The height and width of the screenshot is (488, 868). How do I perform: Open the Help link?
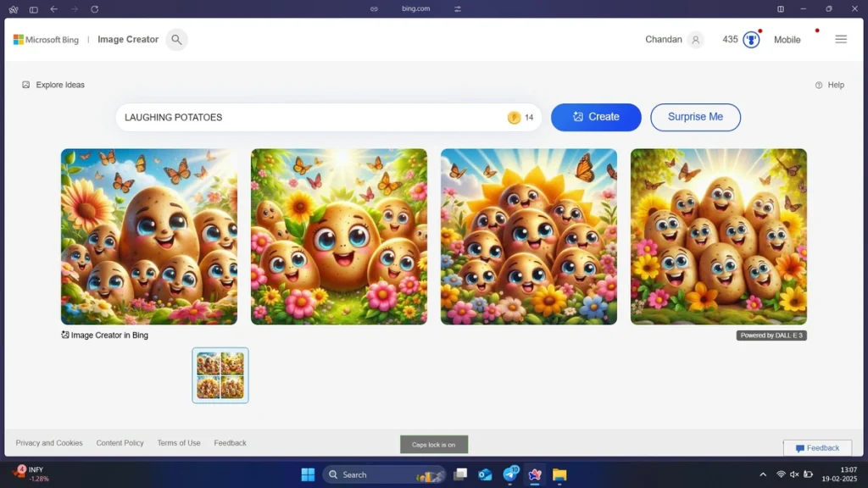coord(836,86)
